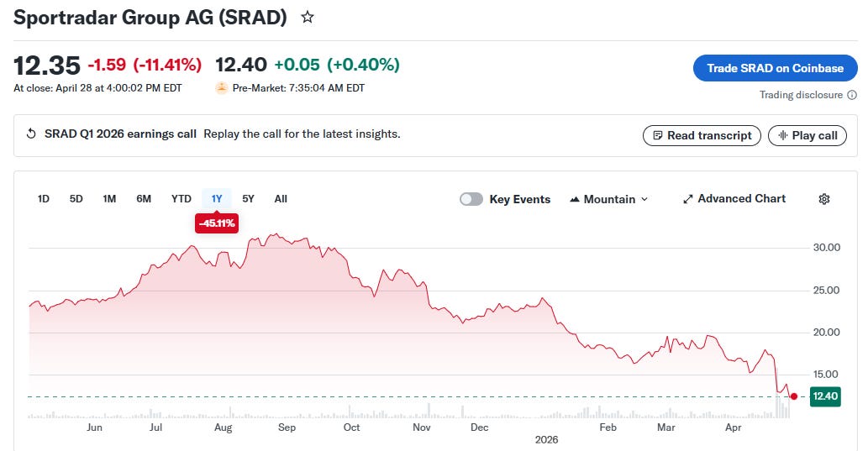868x451 pixels.
Task: Click the Mountain chart type icon
Action: coord(575,199)
